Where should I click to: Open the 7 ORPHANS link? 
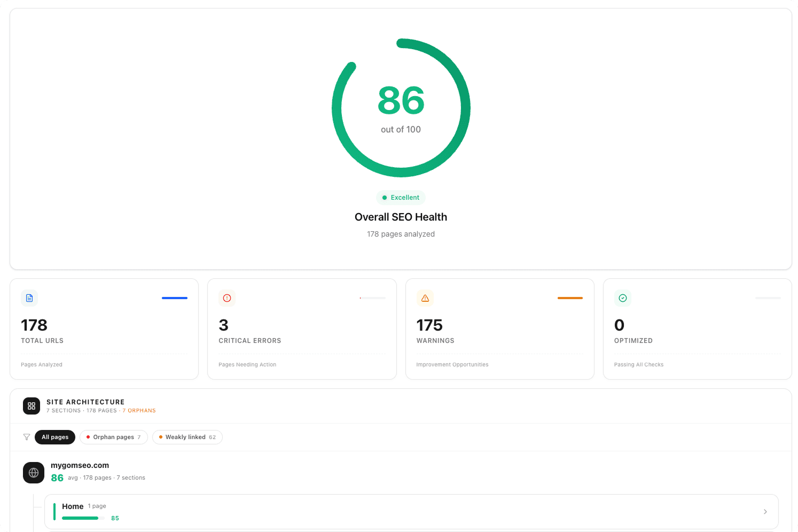[139, 410]
